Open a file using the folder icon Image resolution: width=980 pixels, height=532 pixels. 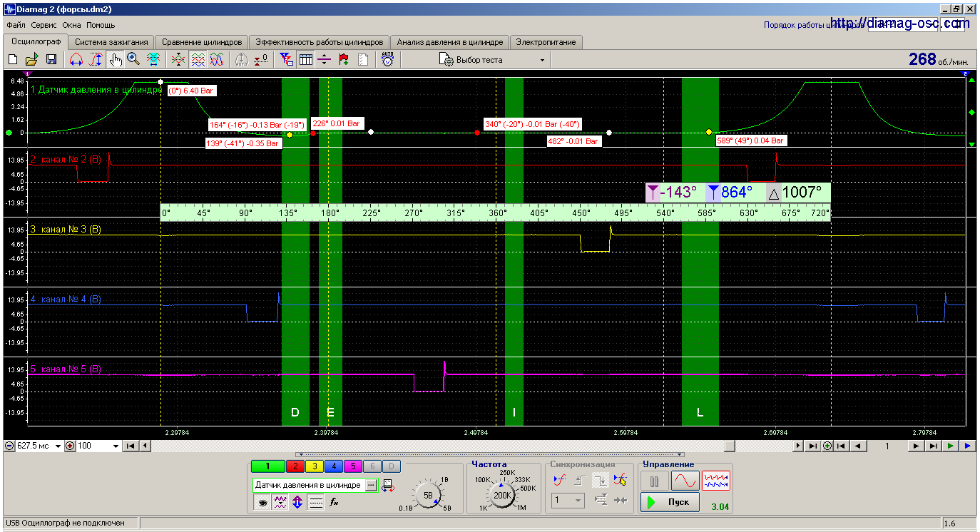click(x=32, y=60)
